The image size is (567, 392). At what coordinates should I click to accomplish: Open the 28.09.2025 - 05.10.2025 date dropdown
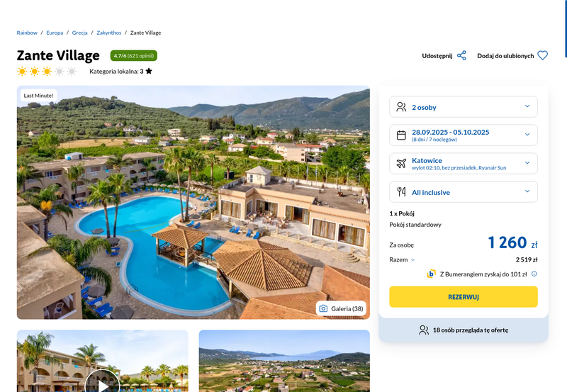pos(464,135)
